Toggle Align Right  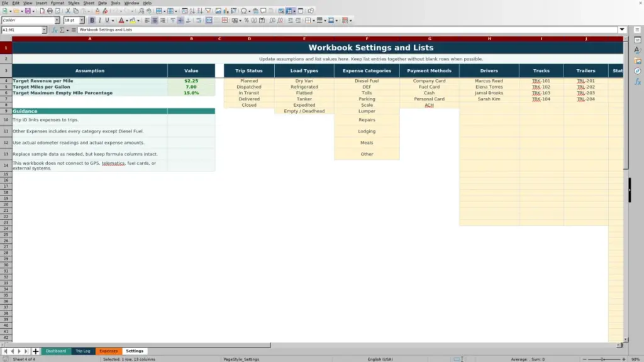[163, 20]
